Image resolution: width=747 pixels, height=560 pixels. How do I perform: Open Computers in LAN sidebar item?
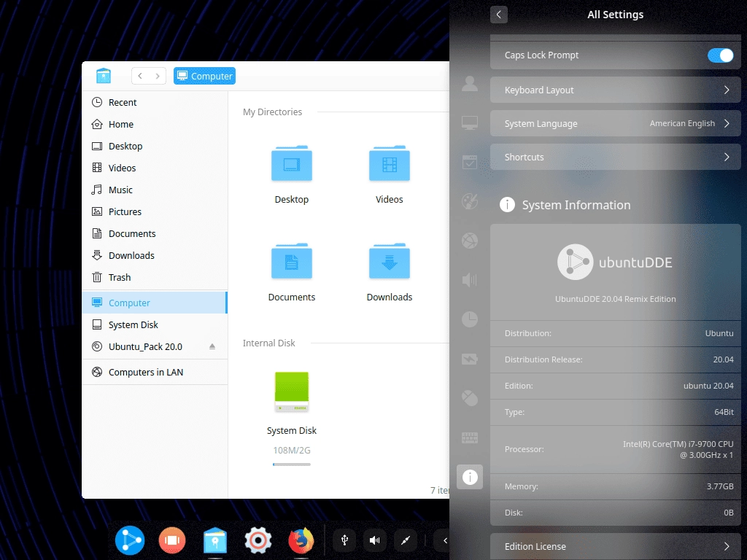[x=155, y=373]
